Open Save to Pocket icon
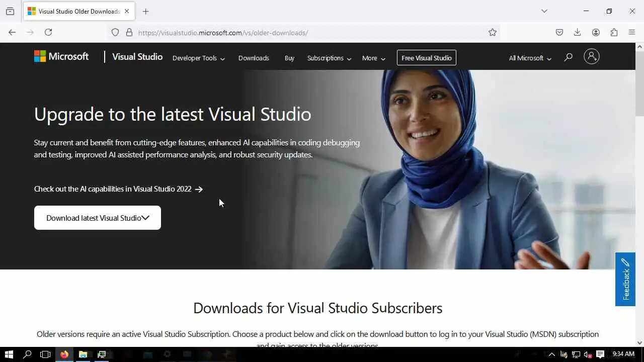The image size is (644, 362). [x=559, y=32]
